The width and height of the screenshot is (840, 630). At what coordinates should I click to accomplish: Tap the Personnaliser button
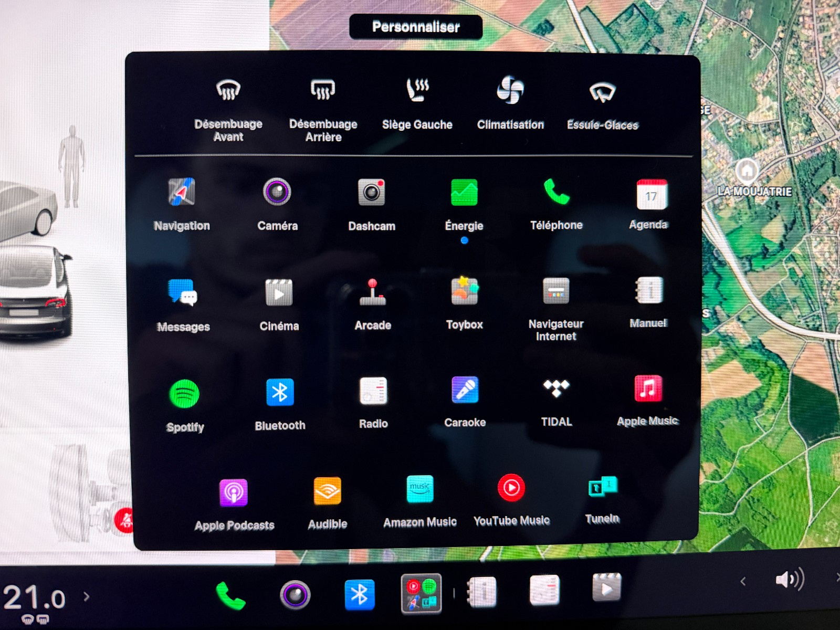[416, 27]
